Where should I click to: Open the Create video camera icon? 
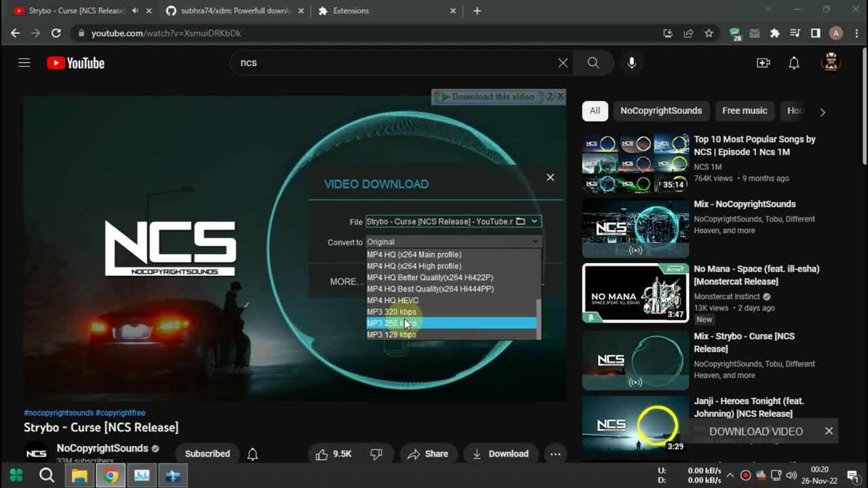pos(764,63)
